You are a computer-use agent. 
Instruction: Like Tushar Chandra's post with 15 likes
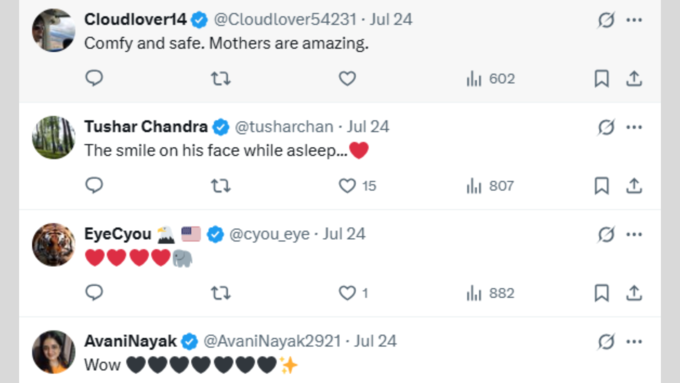(x=357, y=186)
